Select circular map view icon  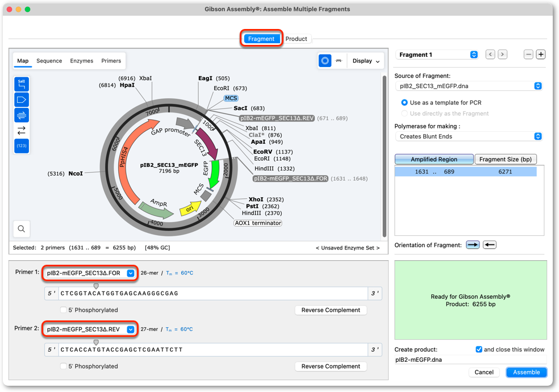coord(325,61)
